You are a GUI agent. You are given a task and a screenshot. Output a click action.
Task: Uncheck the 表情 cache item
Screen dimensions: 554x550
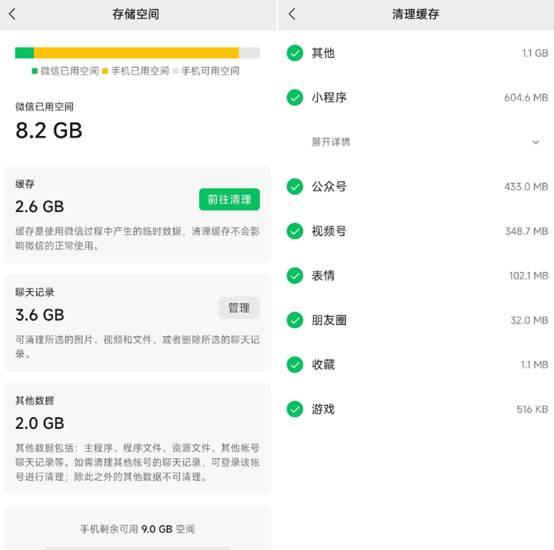tap(295, 276)
